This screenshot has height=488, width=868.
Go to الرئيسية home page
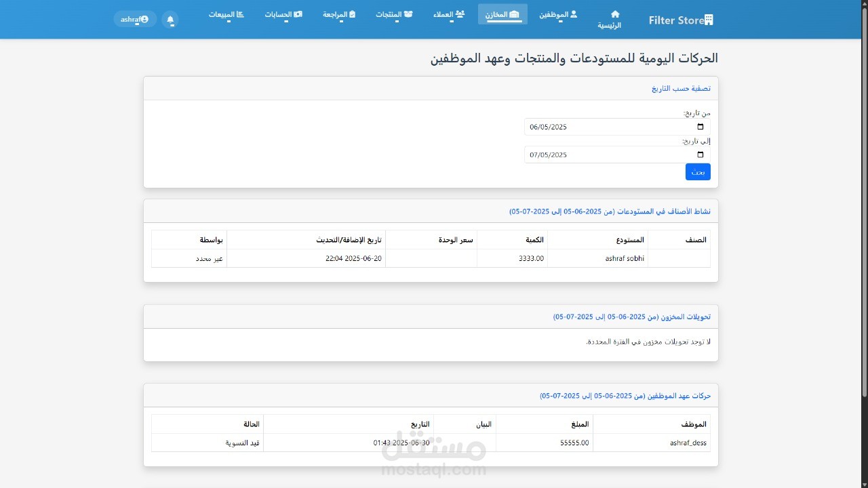tap(609, 20)
